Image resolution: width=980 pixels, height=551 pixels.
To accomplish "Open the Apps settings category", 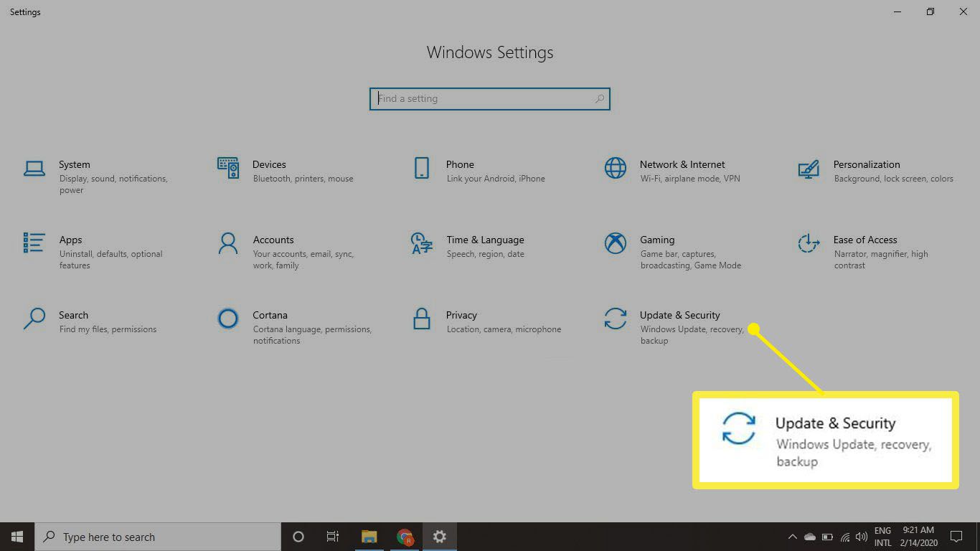I will point(93,252).
